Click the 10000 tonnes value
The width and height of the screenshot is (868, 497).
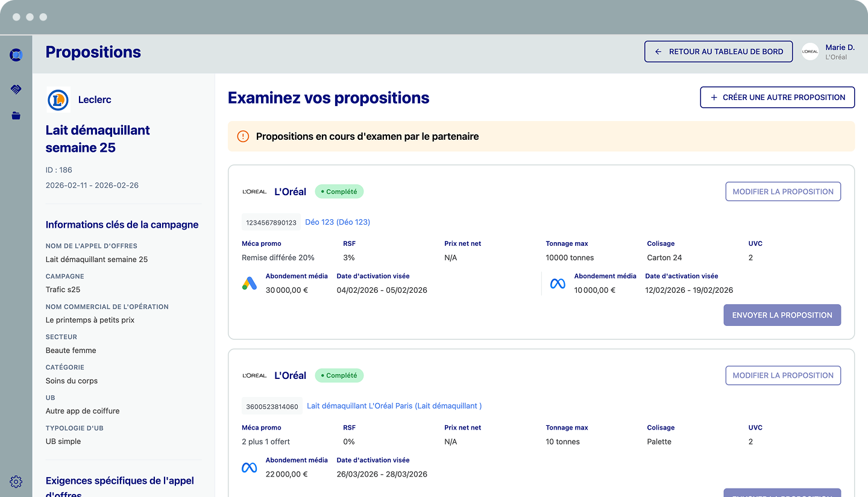point(570,258)
